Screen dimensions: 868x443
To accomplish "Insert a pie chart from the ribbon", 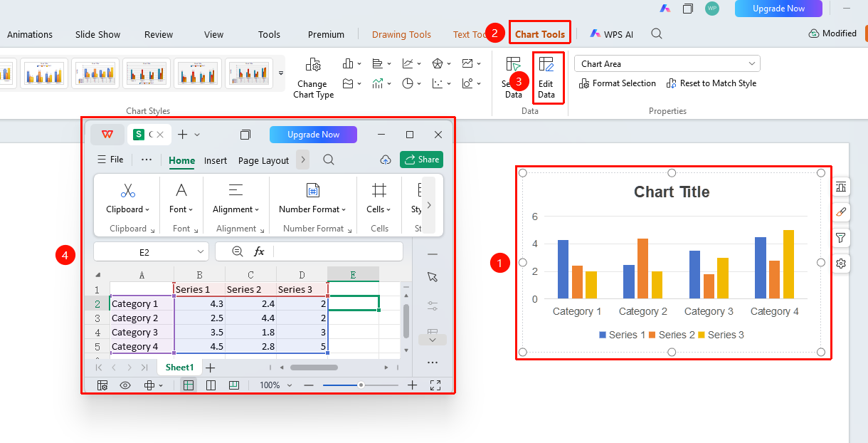I will (408, 83).
